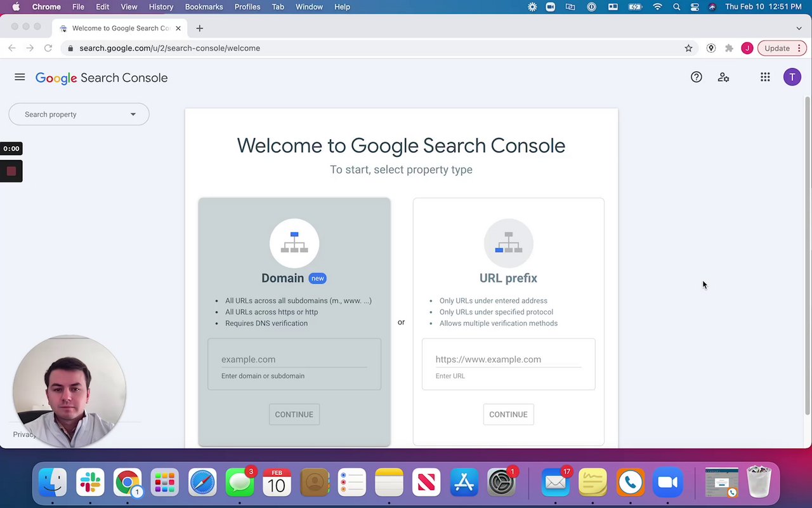Open the Mail app from the Dock
This screenshot has width=812, height=508.
pyautogui.click(x=555, y=483)
